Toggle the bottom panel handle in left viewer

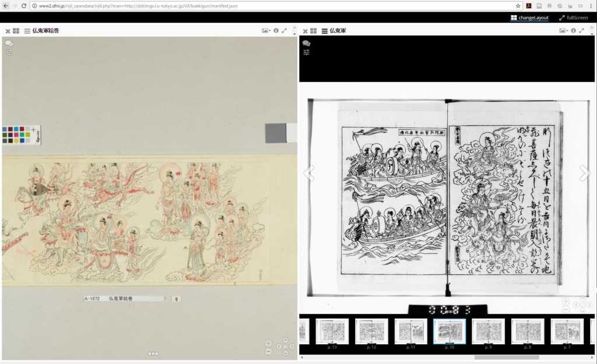coord(153,354)
